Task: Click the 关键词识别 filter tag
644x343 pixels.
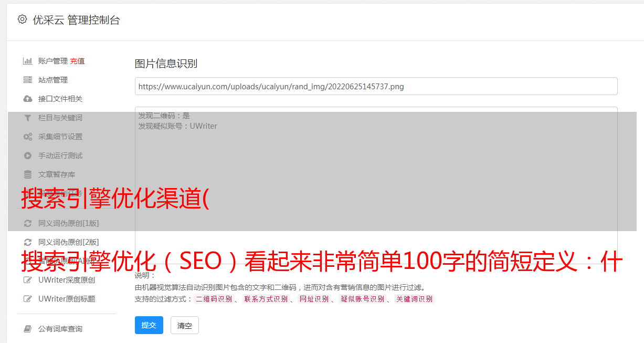Action: click(415, 299)
